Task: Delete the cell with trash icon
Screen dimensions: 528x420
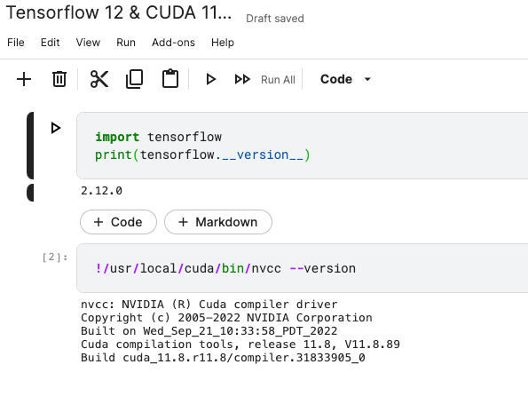Action: [59, 80]
